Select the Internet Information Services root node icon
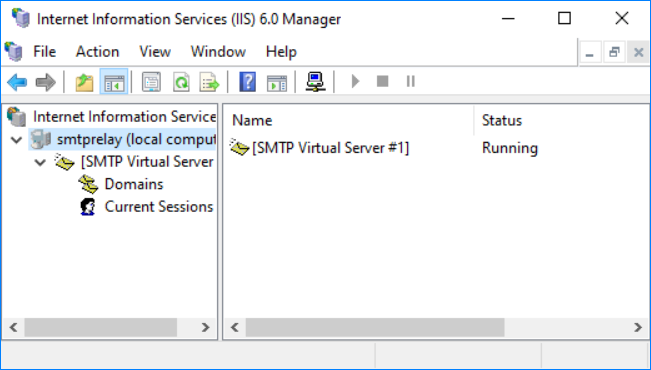Viewport: 651px width, 370px height. pyautogui.click(x=17, y=117)
